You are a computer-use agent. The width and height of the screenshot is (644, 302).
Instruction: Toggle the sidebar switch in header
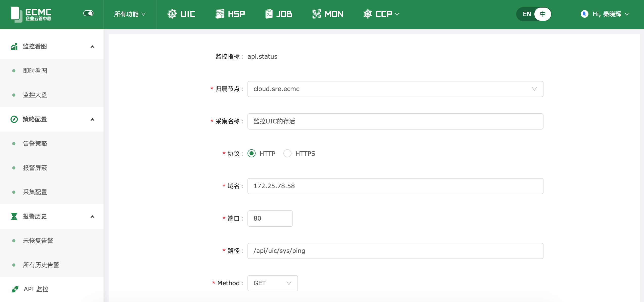[88, 13]
